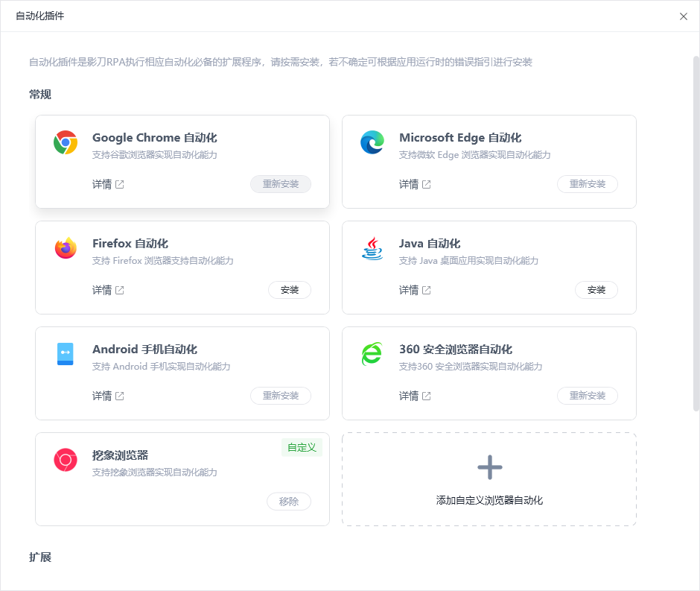
Task: Click the Android 手机自动化 title
Action: pyautogui.click(x=144, y=350)
